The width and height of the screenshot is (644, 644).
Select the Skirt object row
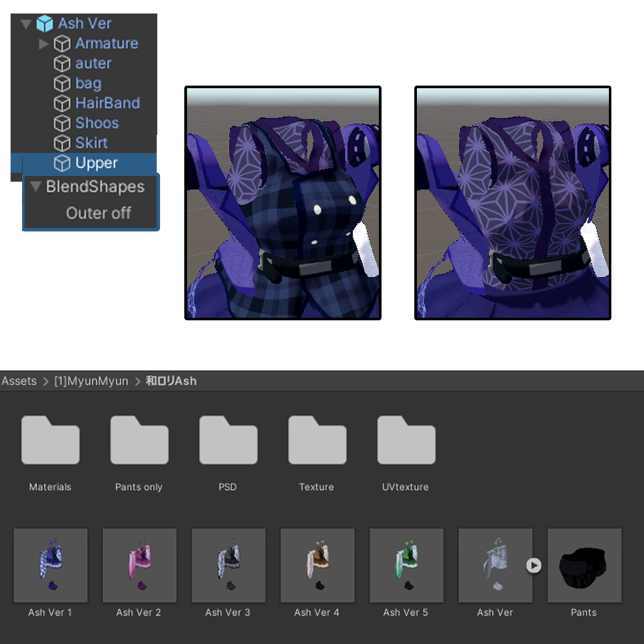pyautogui.click(x=84, y=143)
